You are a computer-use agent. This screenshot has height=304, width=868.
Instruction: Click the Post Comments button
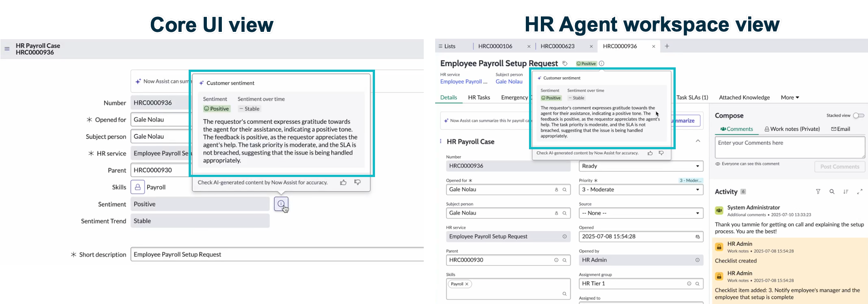click(x=840, y=167)
